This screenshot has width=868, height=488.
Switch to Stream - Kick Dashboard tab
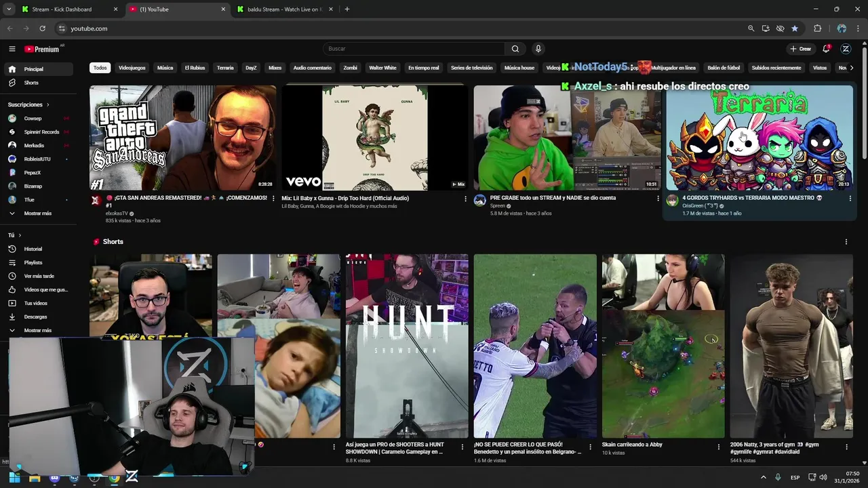pyautogui.click(x=71, y=9)
